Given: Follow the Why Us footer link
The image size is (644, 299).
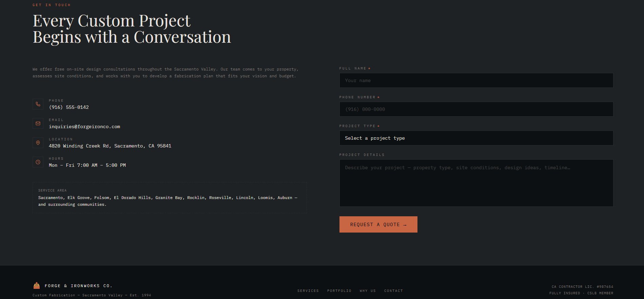Looking at the screenshot, I should [368, 291].
